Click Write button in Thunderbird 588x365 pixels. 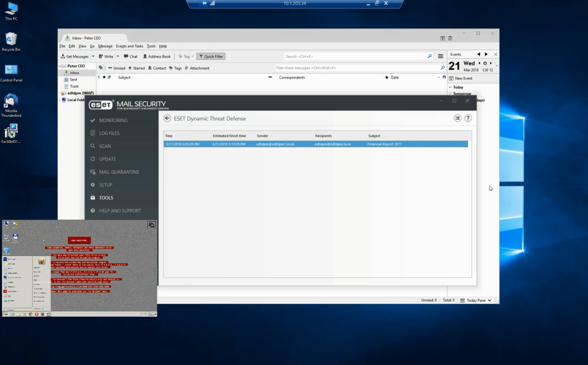point(106,57)
